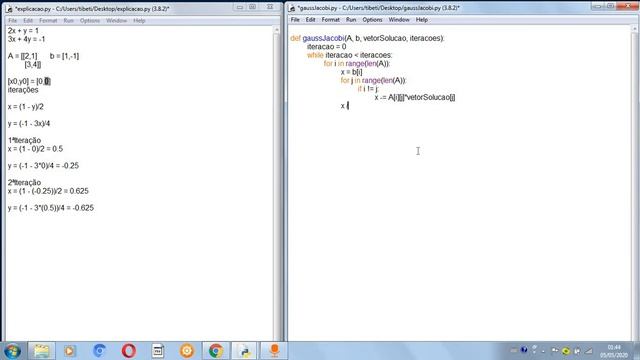The width and height of the screenshot is (640, 360).
Task: Click the word 'iterações' in left editor
Action: pos(23,90)
